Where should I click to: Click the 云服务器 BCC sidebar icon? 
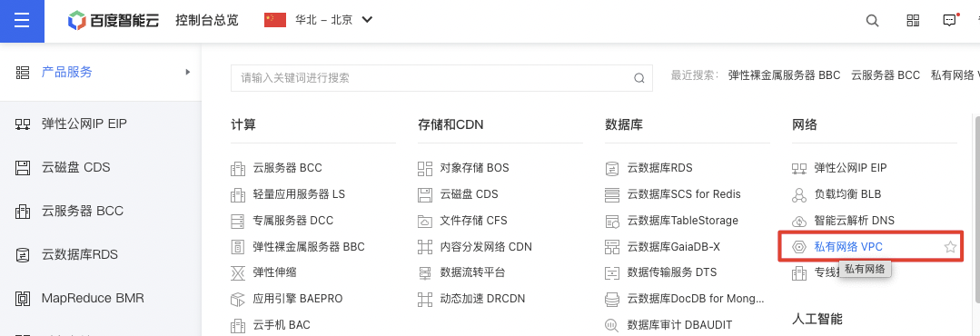(23, 211)
